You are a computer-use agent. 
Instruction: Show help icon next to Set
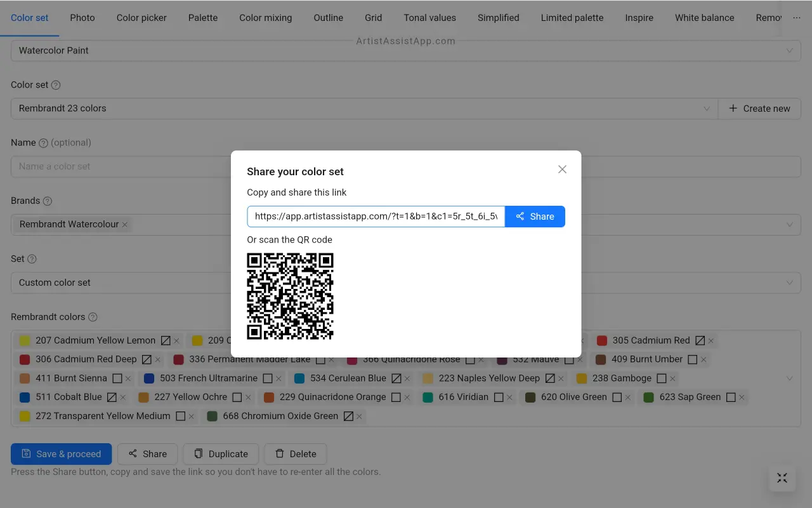(32, 259)
